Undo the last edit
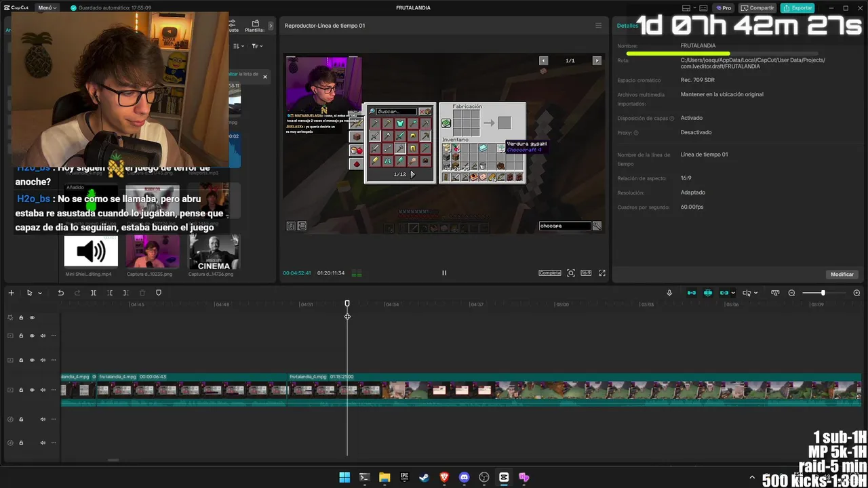Viewport: 868px width, 488px height. pyautogui.click(x=60, y=293)
